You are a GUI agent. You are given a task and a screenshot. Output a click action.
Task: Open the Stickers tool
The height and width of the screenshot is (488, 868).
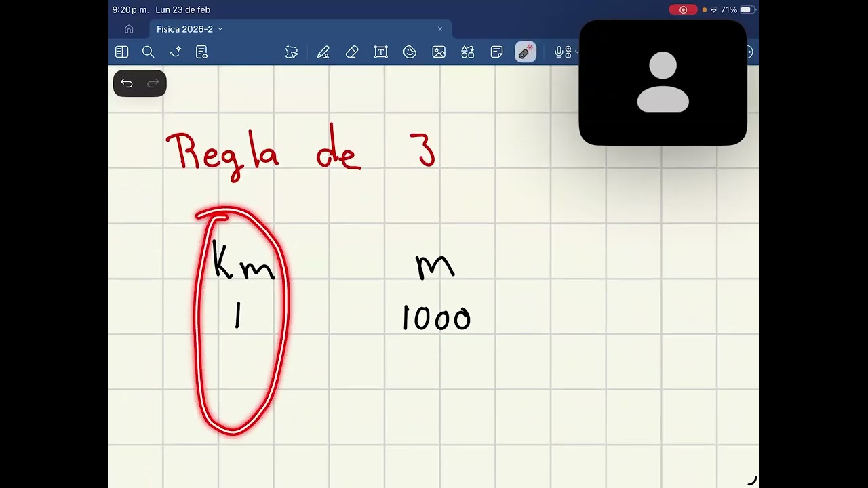point(410,52)
